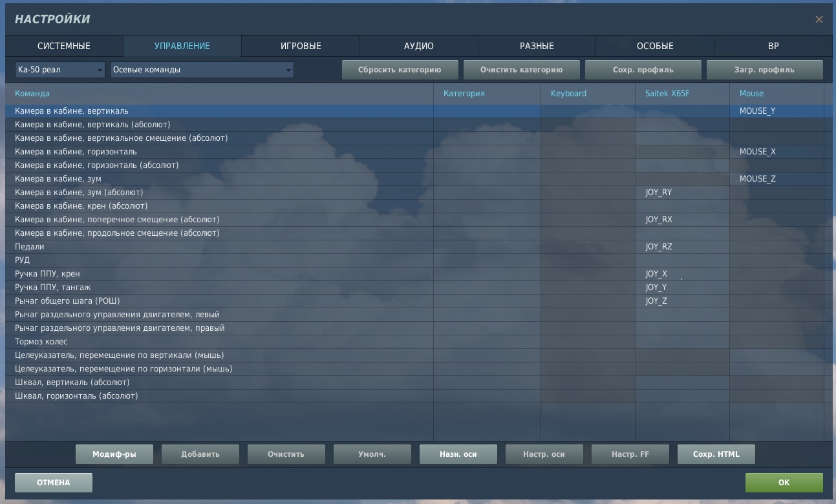
Task: Click the Настр. оси button
Action: click(x=544, y=454)
